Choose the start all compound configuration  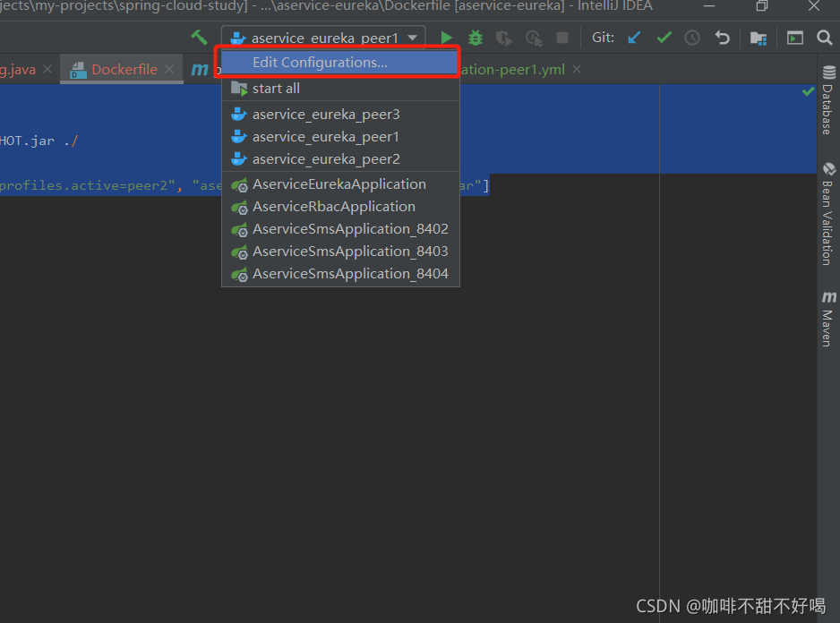pos(340,89)
